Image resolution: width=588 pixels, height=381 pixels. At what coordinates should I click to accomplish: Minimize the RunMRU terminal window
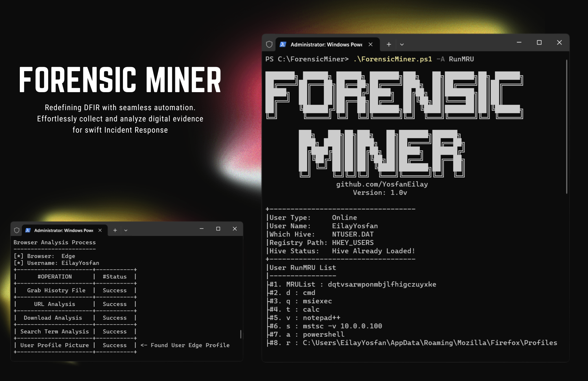point(519,43)
